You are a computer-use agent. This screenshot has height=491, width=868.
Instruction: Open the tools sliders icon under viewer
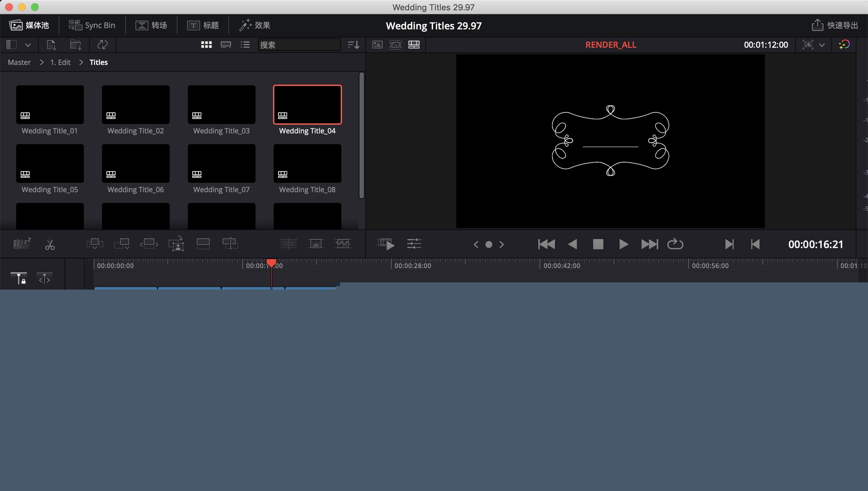414,244
